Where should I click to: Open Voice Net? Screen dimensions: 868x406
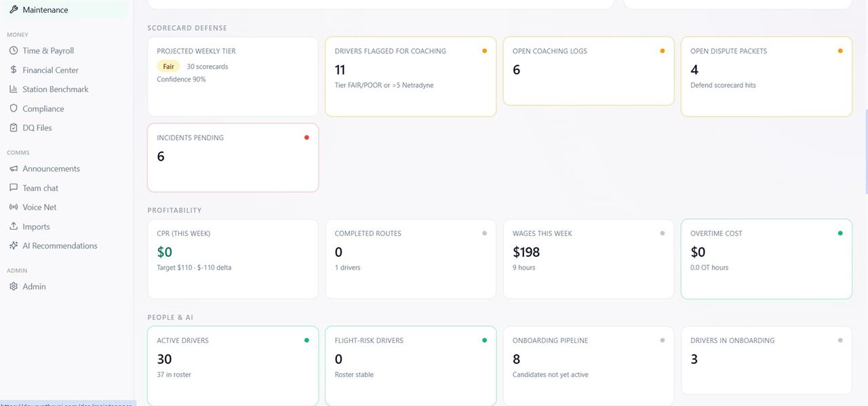[66, 207]
